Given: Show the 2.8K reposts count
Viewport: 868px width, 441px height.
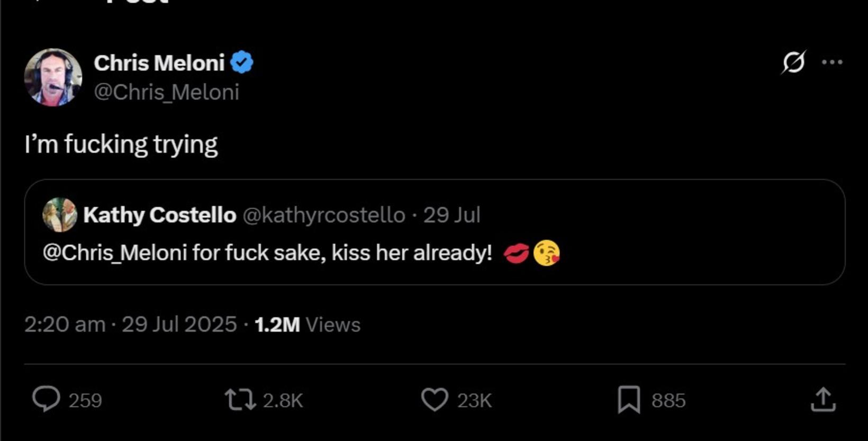Looking at the screenshot, I should click(x=283, y=401).
